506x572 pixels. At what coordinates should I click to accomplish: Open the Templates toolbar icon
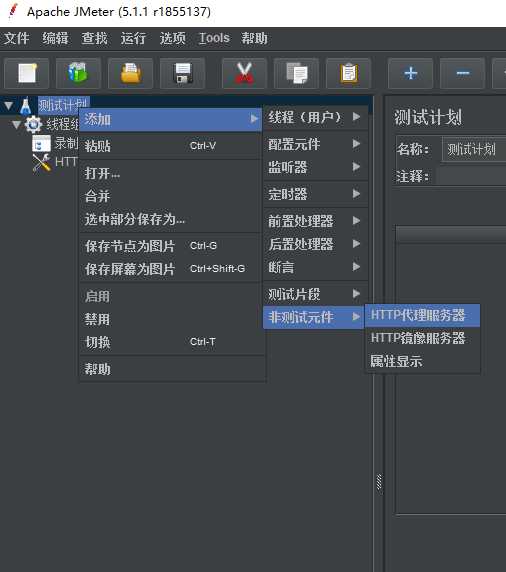78,73
